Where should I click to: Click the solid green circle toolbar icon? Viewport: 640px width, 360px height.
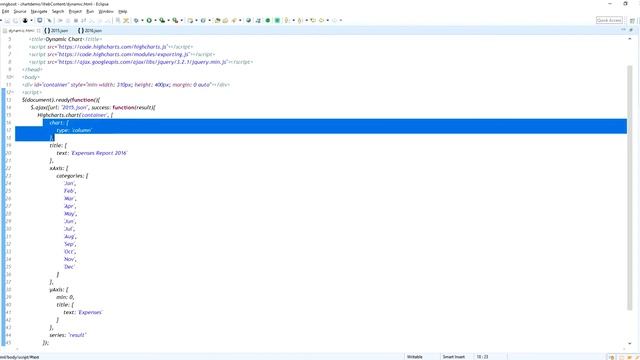pyautogui.click(x=268, y=20)
